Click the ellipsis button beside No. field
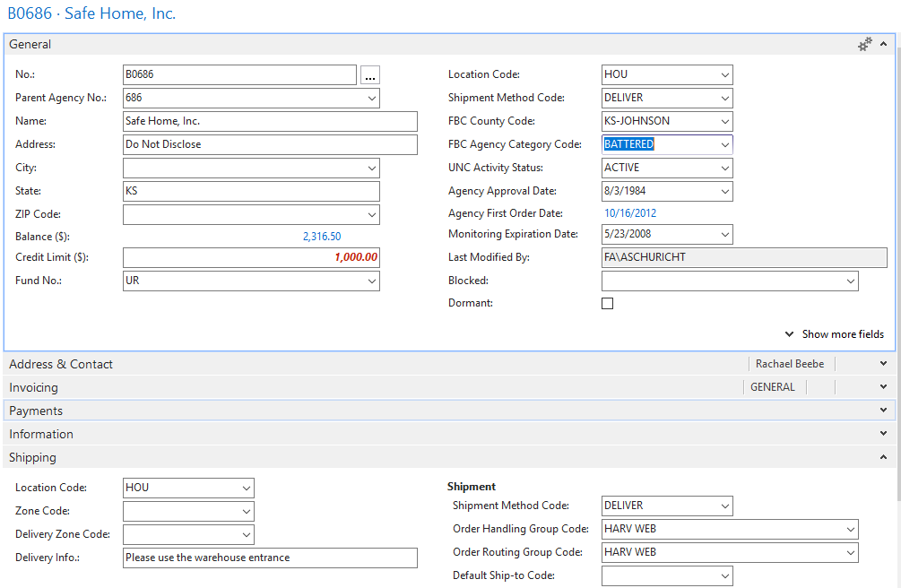Image resolution: width=901 pixels, height=588 pixels. tap(370, 75)
